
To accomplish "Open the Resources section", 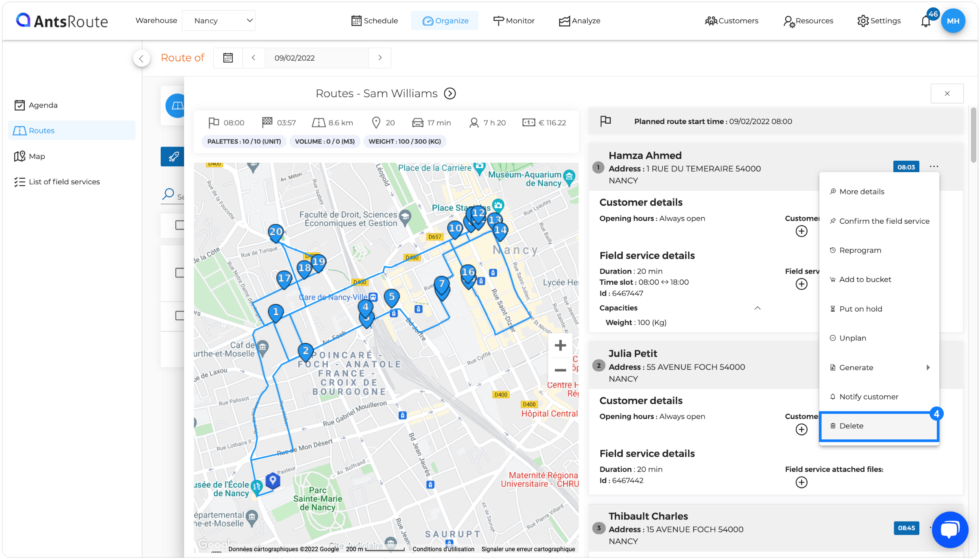I will [x=808, y=21].
